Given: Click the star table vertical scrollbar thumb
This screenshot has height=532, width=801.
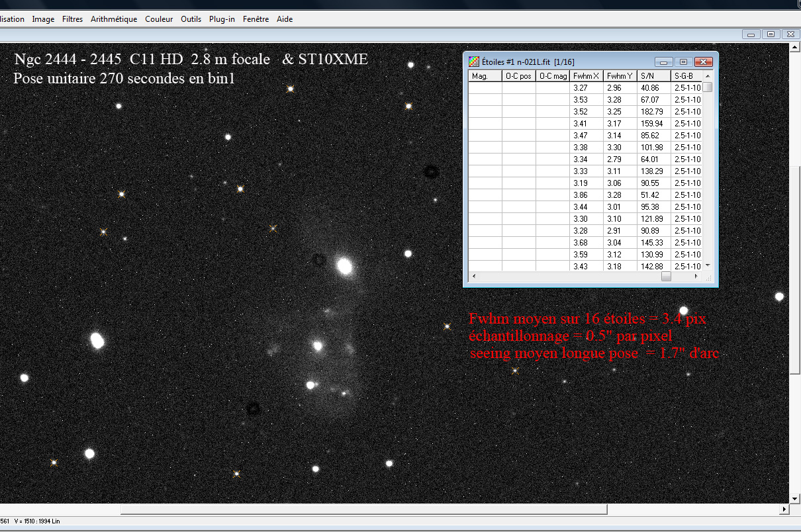Looking at the screenshot, I should [708, 87].
